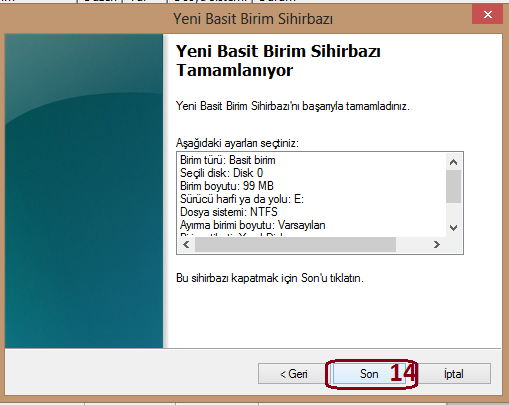Select the "Sürücü harfi ya da yolu: E:" line
The image size is (509, 405).
coord(242,199)
